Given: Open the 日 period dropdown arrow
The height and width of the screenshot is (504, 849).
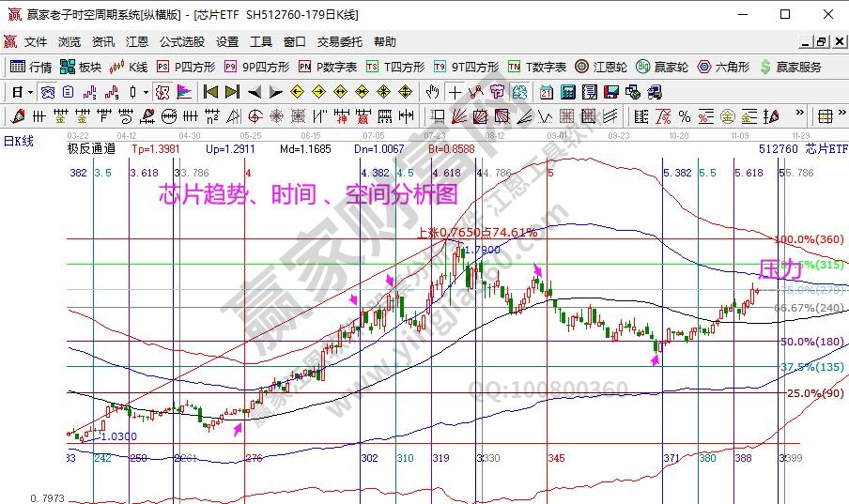Looking at the screenshot, I should [x=30, y=92].
